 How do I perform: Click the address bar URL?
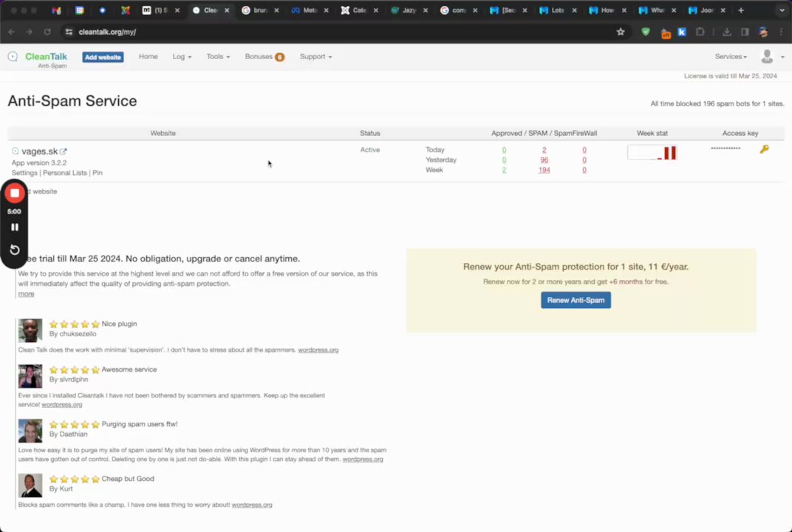click(x=107, y=32)
